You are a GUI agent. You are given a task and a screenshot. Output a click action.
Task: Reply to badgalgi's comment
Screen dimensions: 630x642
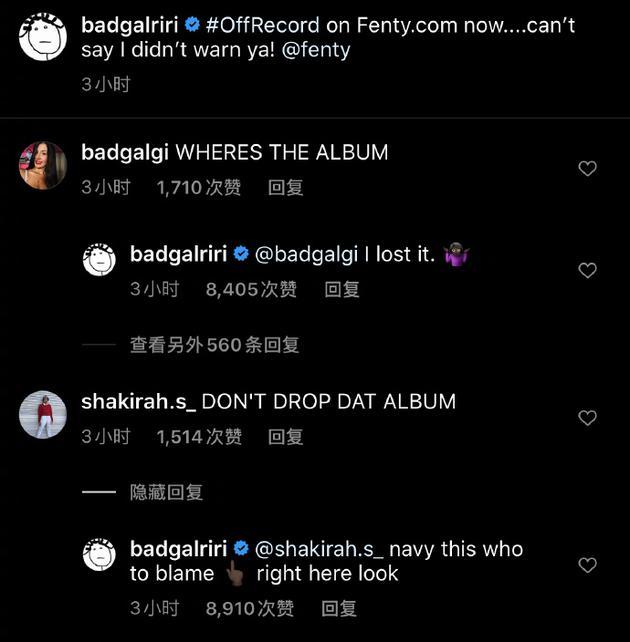[285, 187]
